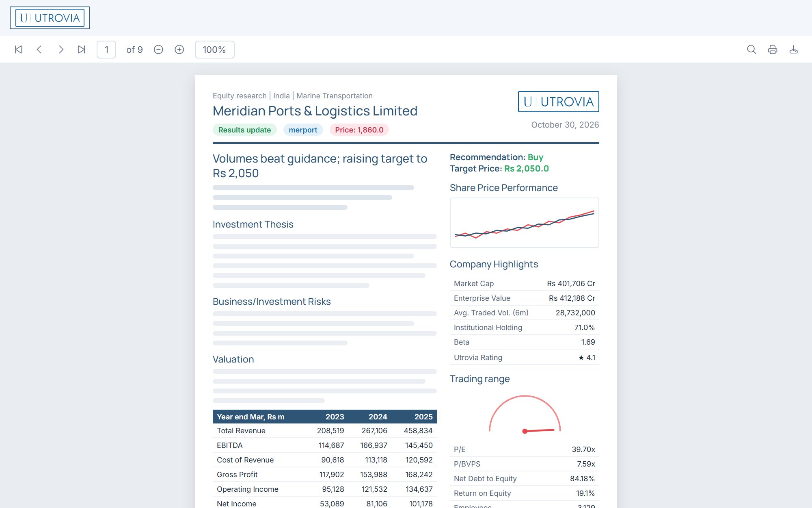Click the Utrovia Rating star 4.1
The width and height of the screenshot is (812, 508).
coord(587,358)
